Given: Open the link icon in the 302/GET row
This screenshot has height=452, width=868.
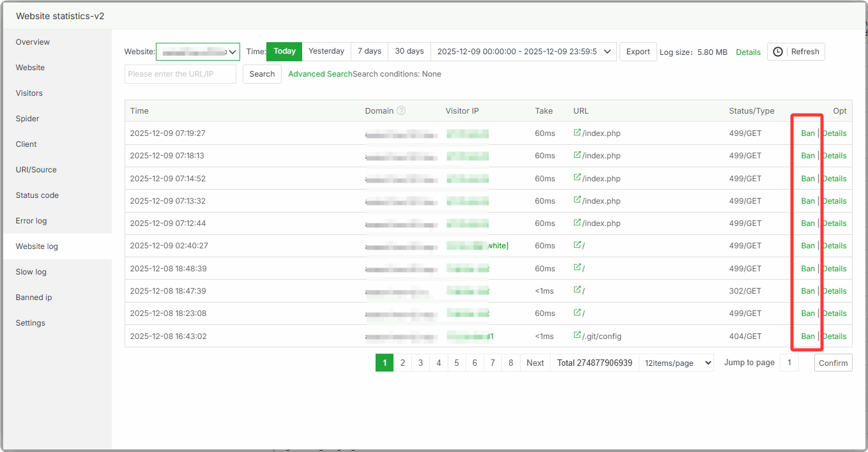Looking at the screenshot, I should 577,290.
